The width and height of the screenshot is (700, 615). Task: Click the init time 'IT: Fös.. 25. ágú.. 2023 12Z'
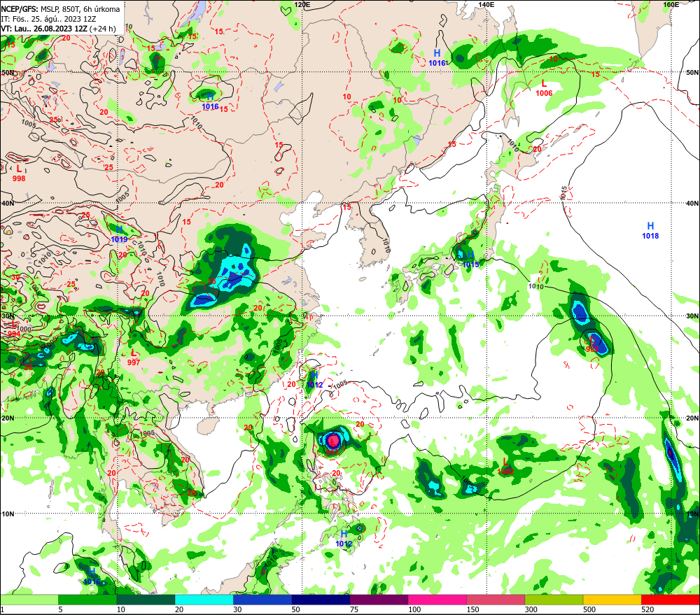(49, 19)
